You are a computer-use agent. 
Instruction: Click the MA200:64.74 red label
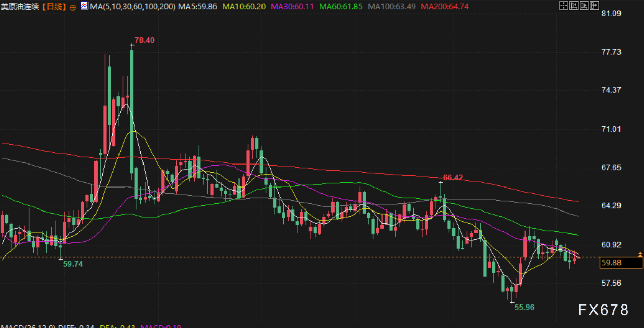pyautogui.click(x=445, y=7)
